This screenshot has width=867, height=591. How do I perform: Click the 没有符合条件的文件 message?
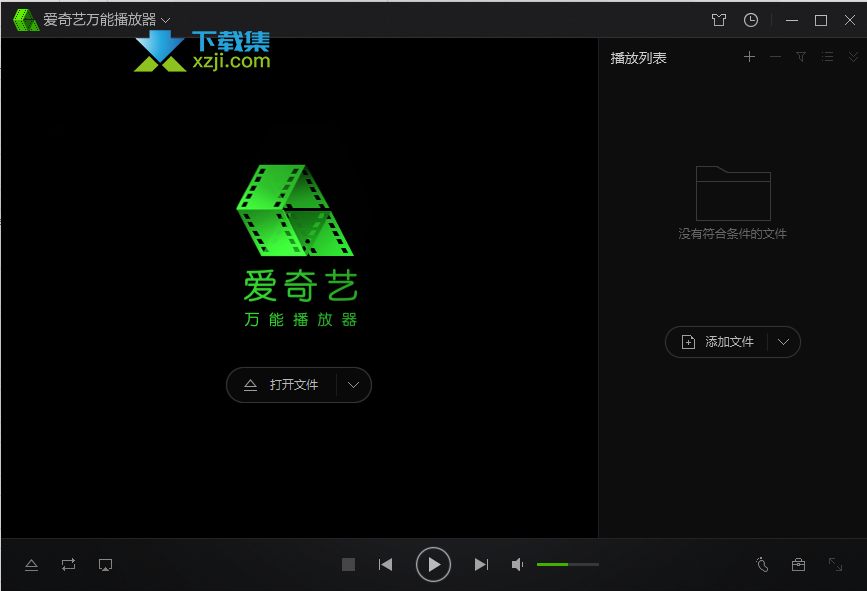732,234
